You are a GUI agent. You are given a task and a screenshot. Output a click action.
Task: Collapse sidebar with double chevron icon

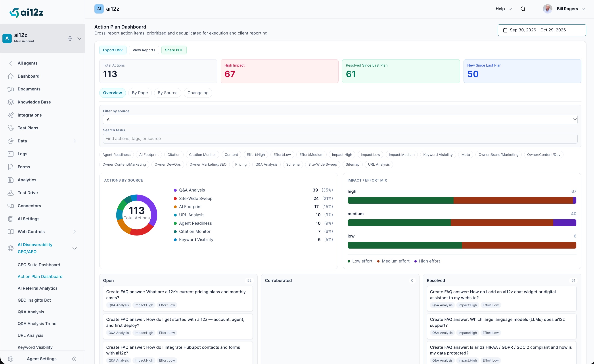(74, 359)
